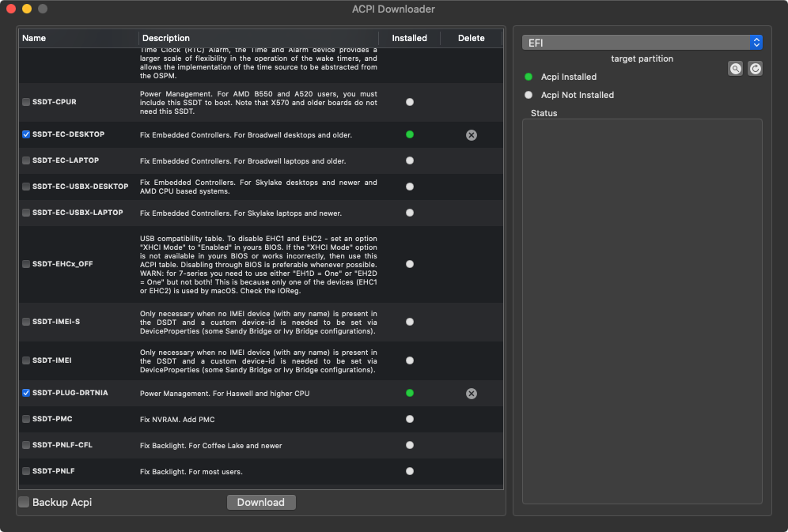Select the SSDT-PNLF checkbox
Screen dimensions: 788x532
tap(26, 471)
